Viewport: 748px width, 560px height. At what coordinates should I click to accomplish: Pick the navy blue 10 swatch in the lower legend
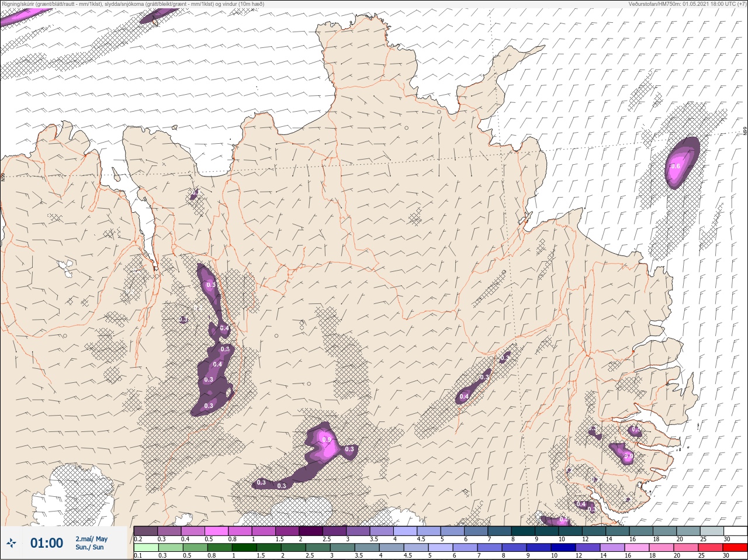(x=563, y=548)
